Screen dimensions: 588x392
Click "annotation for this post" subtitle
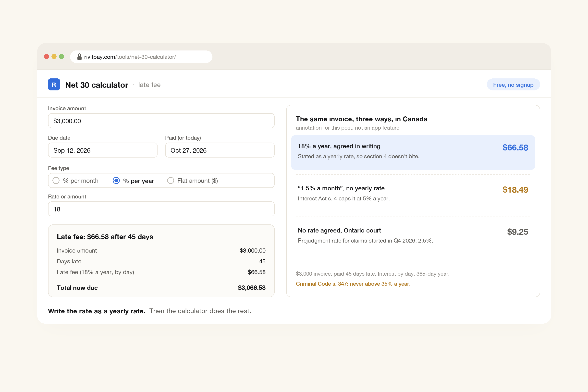coord(347,128)
